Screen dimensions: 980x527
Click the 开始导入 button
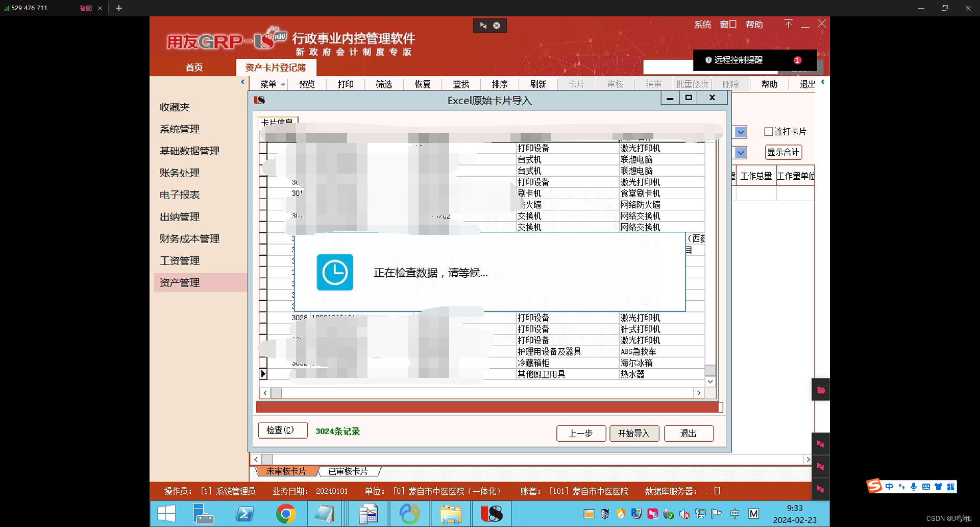pyautogui.click(x=634, y=434)
